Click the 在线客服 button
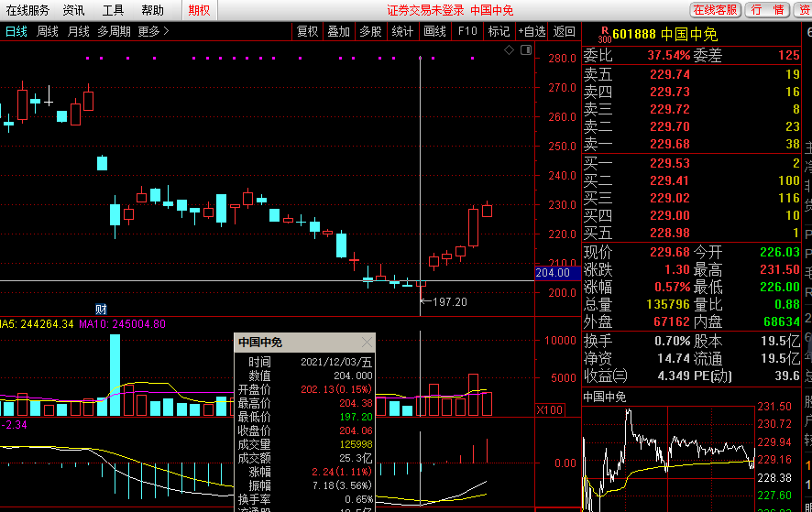Viewport: 812px width, 512px height. 715,9
